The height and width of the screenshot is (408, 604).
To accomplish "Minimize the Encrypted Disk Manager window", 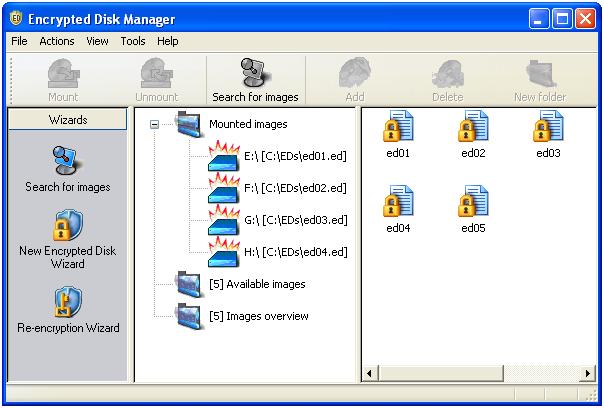I will [x=539, y=18].
